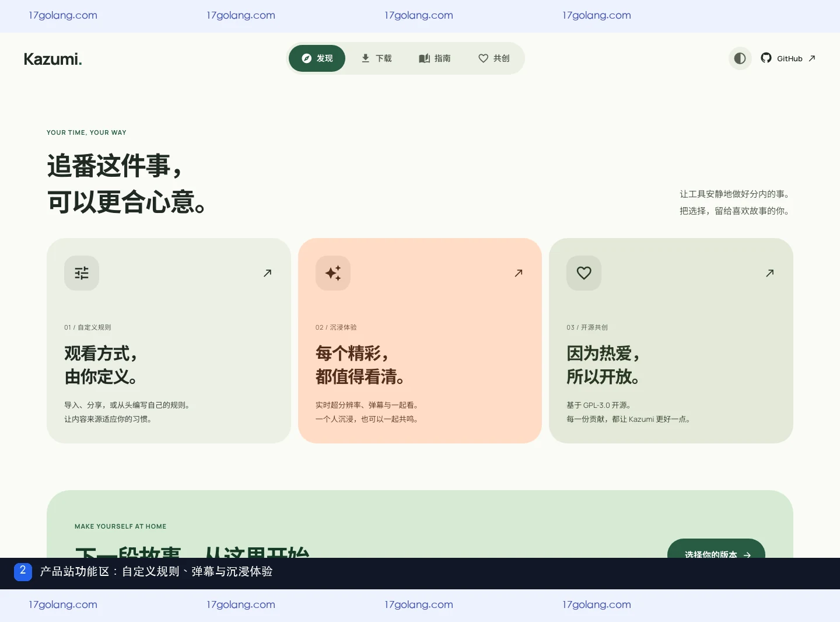Open the 指南 guide tab
The height and width of the screenshot is (622, 840).
(x=435, y=58)
